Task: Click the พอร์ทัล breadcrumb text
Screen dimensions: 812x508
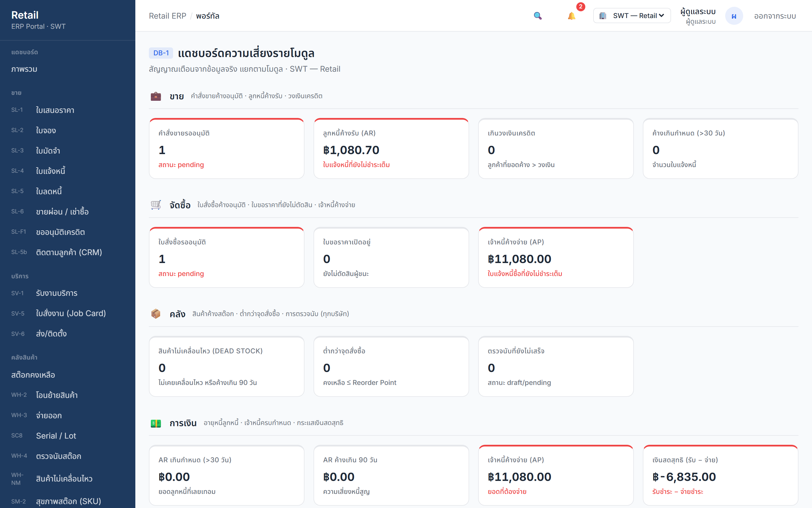Action: tap(208, 16)
